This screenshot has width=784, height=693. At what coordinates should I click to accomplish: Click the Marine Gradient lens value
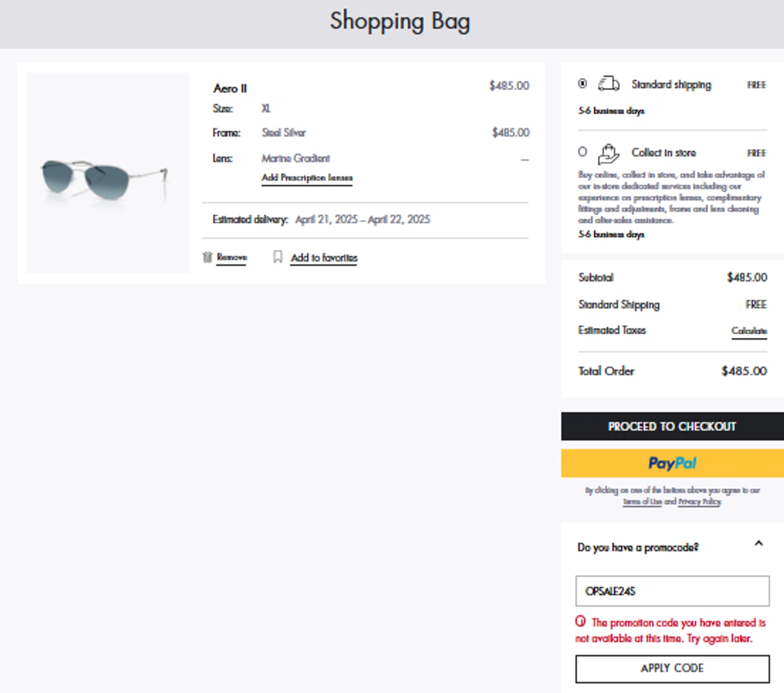296,158
